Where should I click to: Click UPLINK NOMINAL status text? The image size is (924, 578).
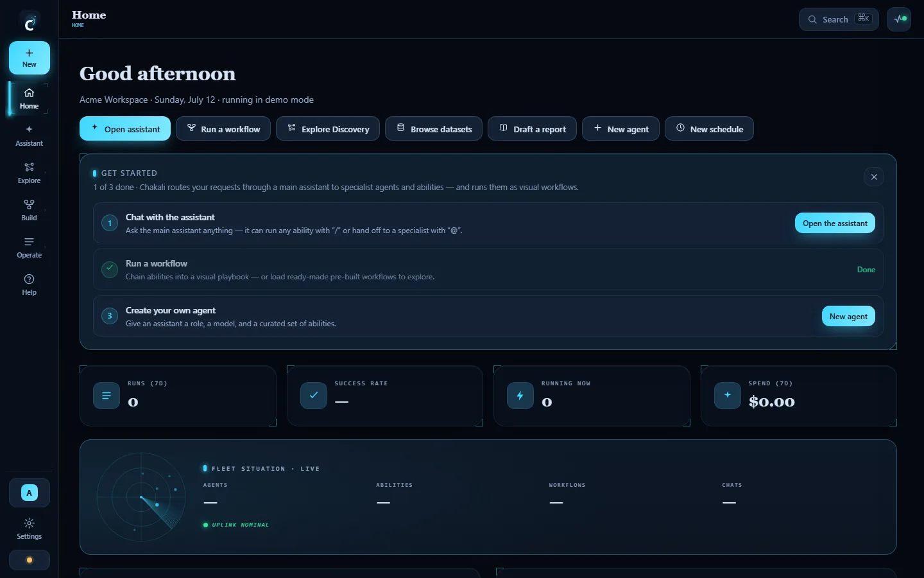click(241, 525)
